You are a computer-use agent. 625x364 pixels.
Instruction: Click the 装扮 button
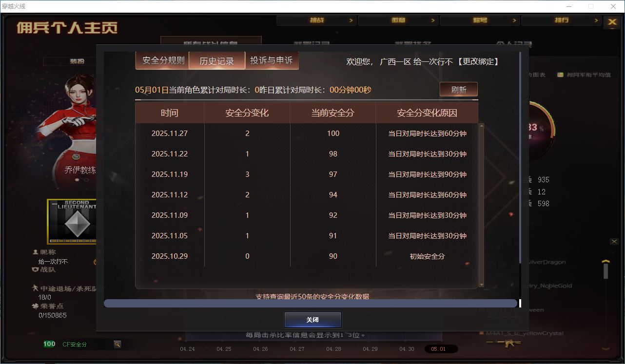(x=77, y=61)
